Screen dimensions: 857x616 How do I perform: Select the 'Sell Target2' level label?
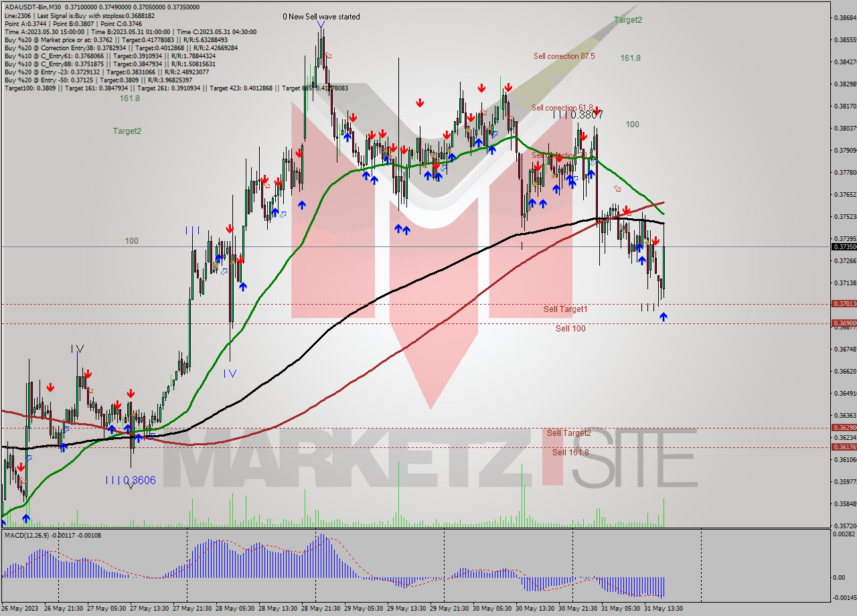(568, 433)
